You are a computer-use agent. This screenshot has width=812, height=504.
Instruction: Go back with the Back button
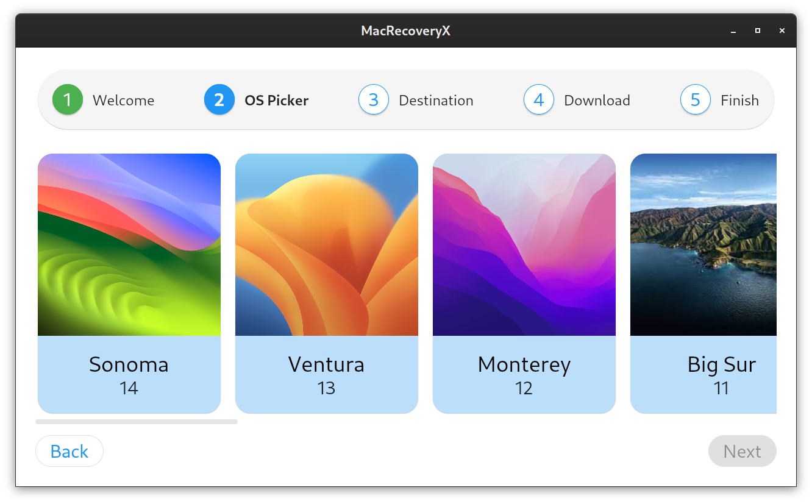(x=69, y=451)
